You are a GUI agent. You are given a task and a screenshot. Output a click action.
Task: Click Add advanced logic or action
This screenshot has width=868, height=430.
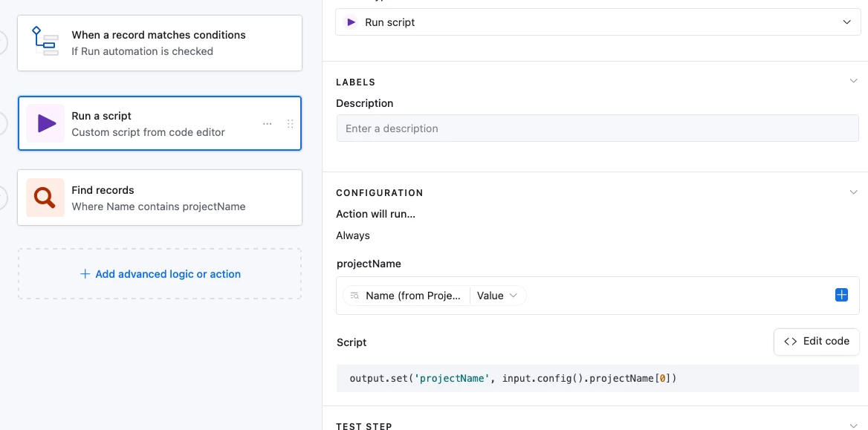168,274
